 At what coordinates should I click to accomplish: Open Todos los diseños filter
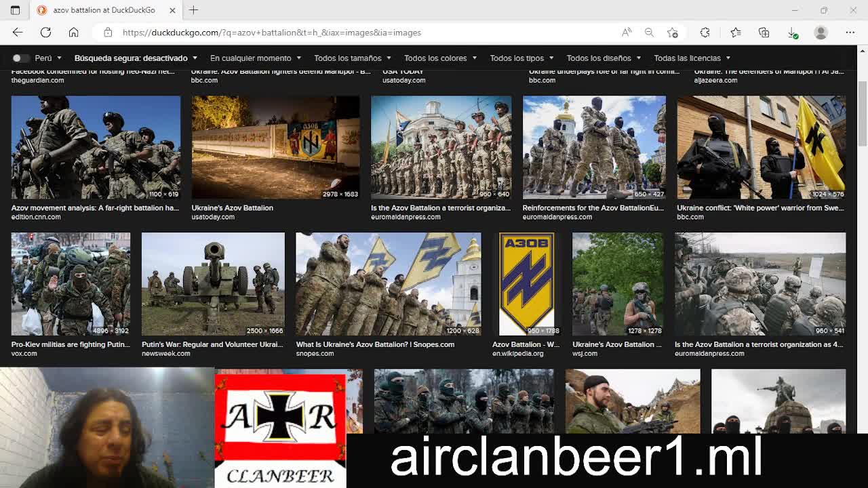click(x=604, y=58)
